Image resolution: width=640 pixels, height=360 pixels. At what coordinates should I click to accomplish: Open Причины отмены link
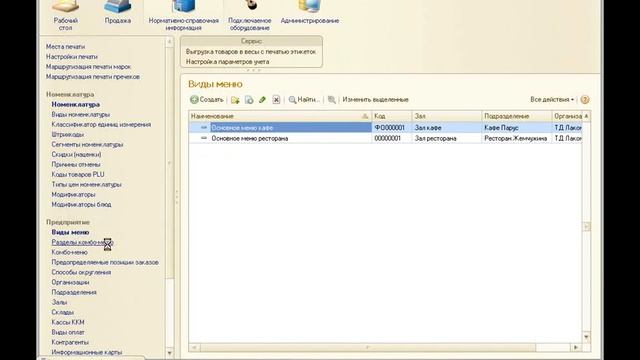click(x=76, y=164)
